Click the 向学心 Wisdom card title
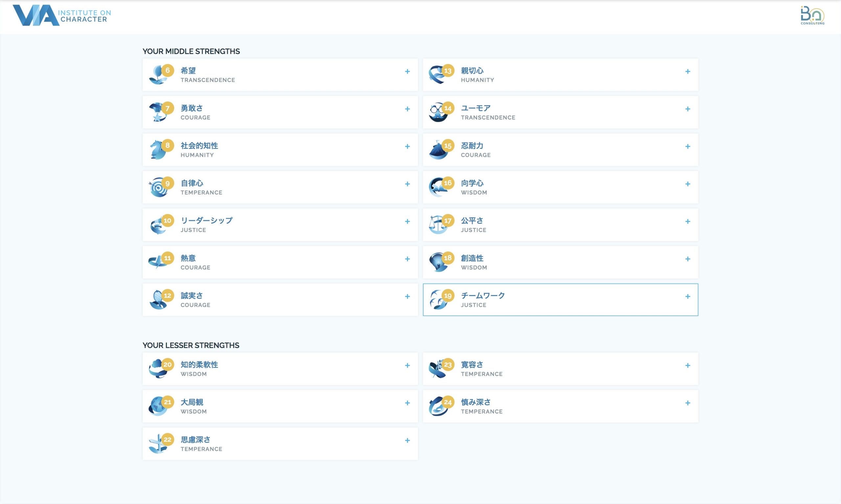 pyautogui.click(x=472, y=183)
